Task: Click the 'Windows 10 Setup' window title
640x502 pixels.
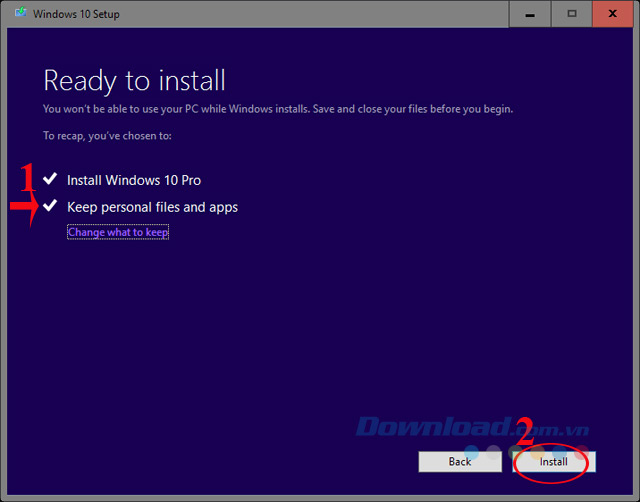Action: click(76, 14)
